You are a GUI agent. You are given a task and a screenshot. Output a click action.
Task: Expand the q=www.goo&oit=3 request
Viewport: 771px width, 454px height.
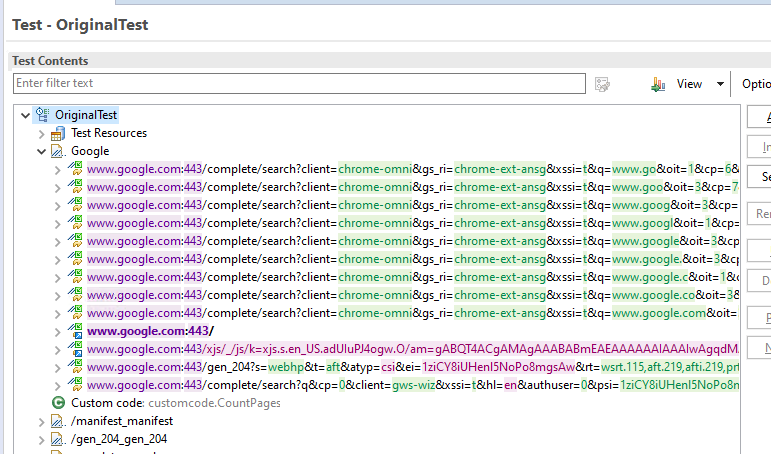[x=58, y=188]
